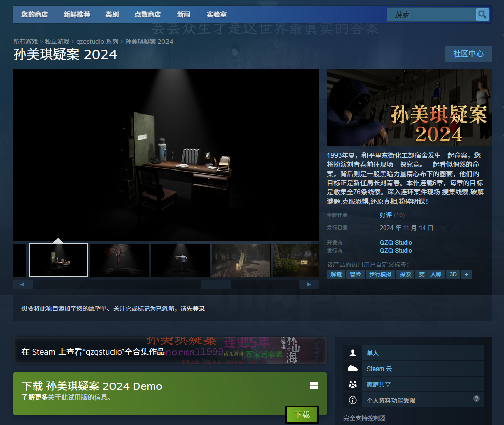Select the desk scene thumbnail

point(58,260)
